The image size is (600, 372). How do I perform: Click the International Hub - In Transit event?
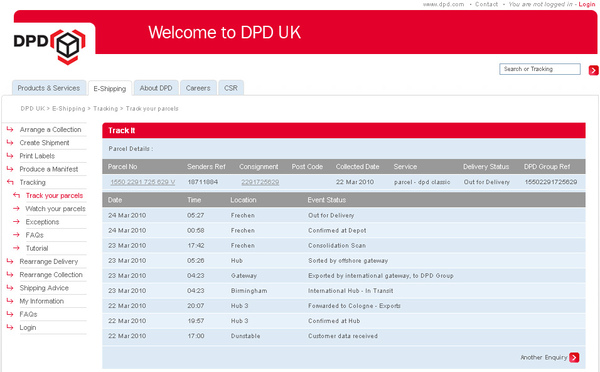click(x=351, y=291)
